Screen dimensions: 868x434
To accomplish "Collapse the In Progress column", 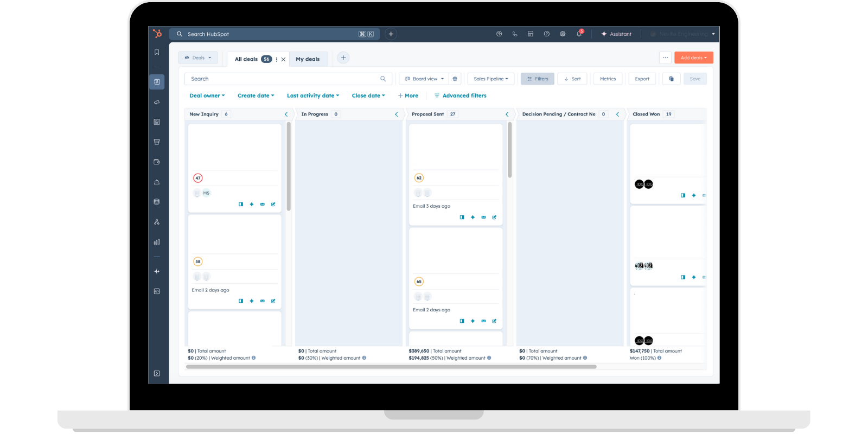I will [397, 114].
